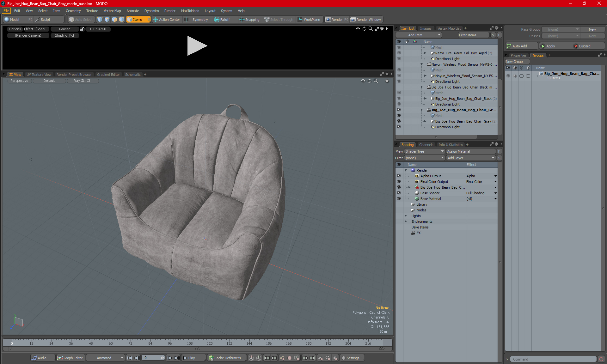
Task: Open Pass Groups dropdown
Action: point(561,29)
